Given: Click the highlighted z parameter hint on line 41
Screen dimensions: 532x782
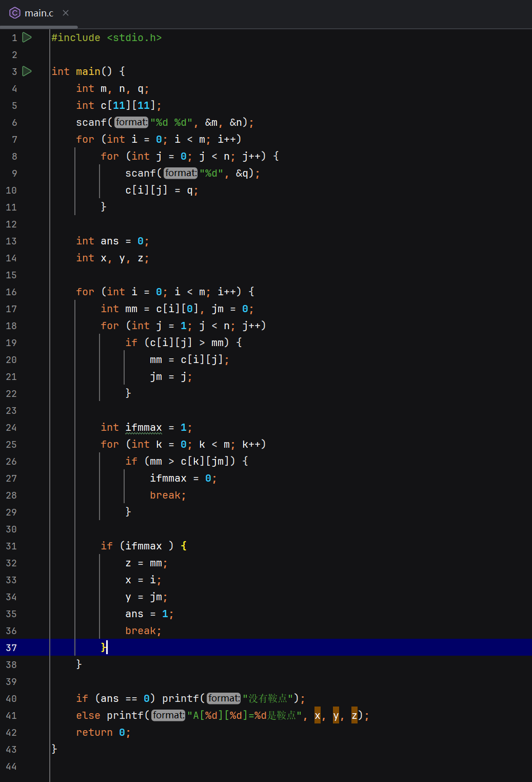Looking at the screenshot, I should [354, 715].
